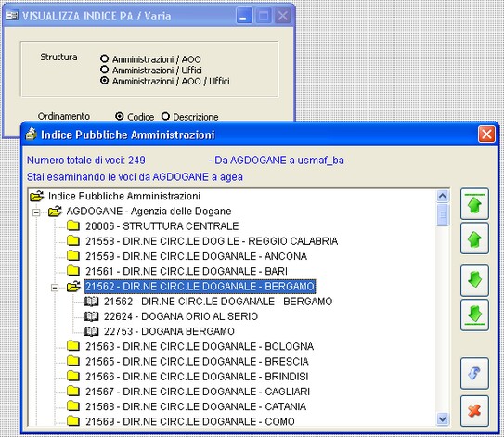Click the book icon for 22753 DOGANA BERGAMO
The height and width of the screenshot is (437, 504).
pyautogui.click(x=91, y=331)
